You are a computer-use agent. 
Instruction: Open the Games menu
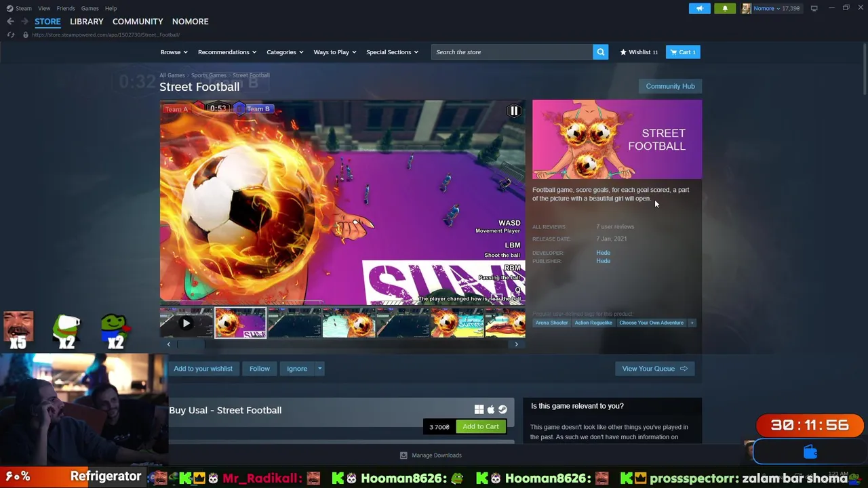[x=90, y=8]
